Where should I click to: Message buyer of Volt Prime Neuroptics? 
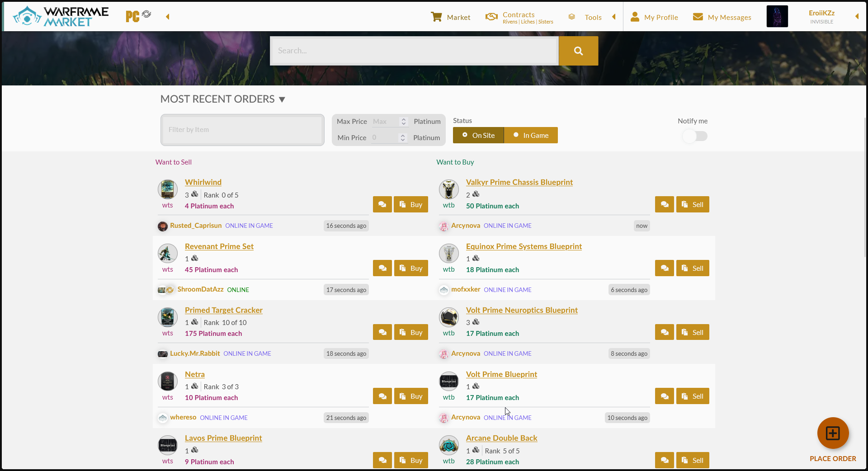pyautogui.click(x=665, y=332)
